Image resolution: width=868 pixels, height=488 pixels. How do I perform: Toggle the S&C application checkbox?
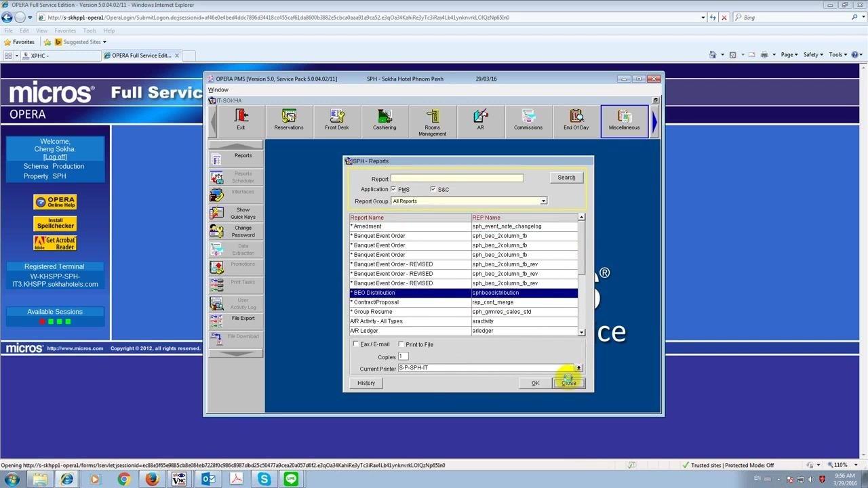[433, 189]
